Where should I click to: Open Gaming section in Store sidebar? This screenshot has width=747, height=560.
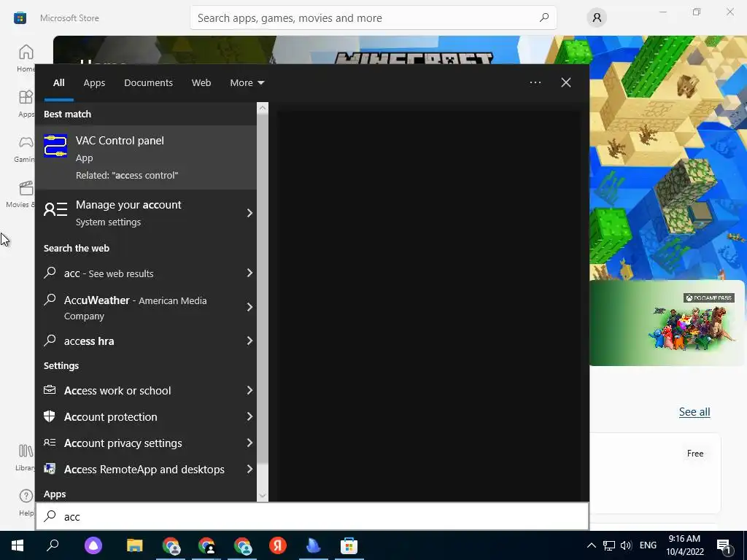point(25,149)
